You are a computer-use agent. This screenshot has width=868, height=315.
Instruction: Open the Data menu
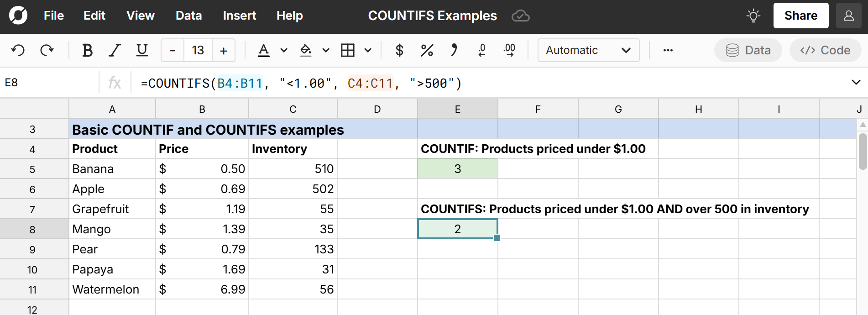tap(188, 16)
